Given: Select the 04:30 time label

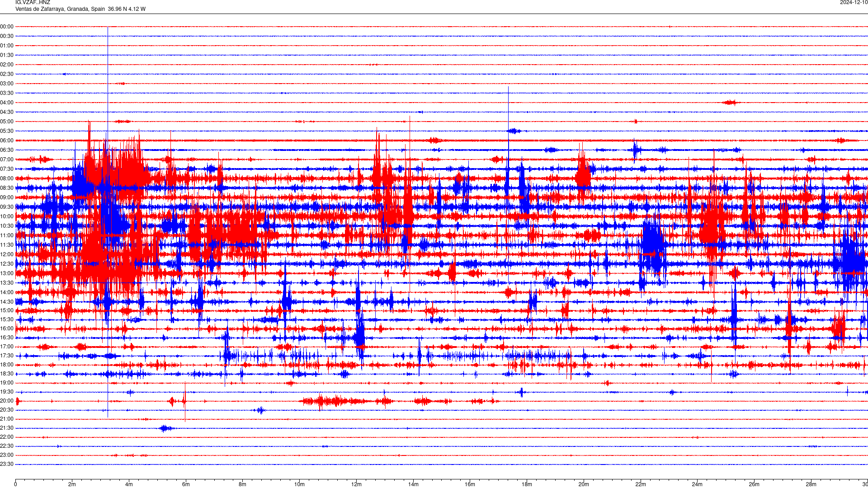Looking at the screenshot, I should pos(7,112).
